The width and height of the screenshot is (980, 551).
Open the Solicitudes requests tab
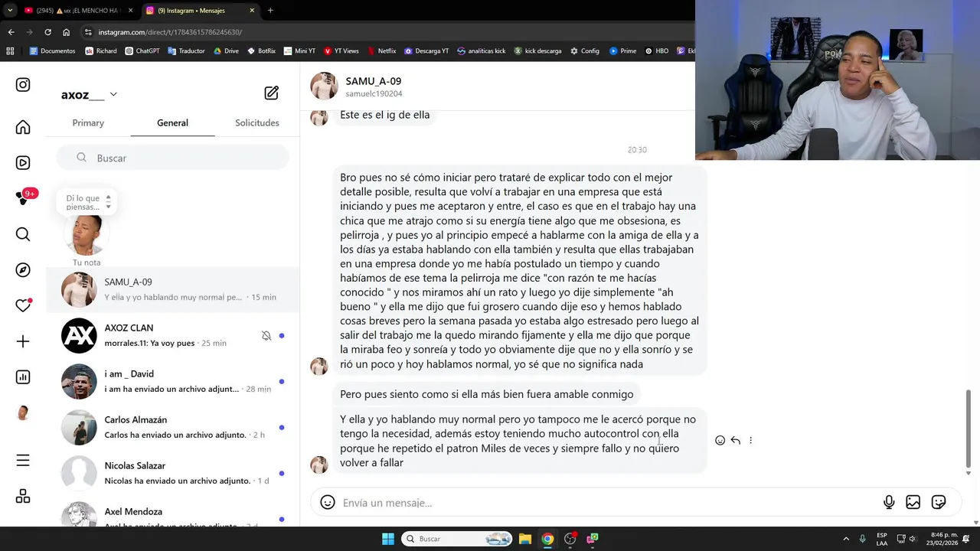257,123
